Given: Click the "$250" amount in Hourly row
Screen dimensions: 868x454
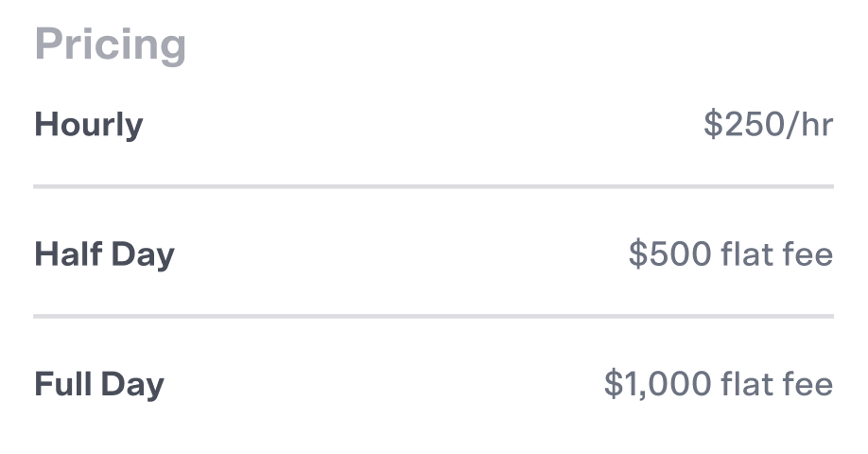Looking at the screenshot, I should pos(738,125).
